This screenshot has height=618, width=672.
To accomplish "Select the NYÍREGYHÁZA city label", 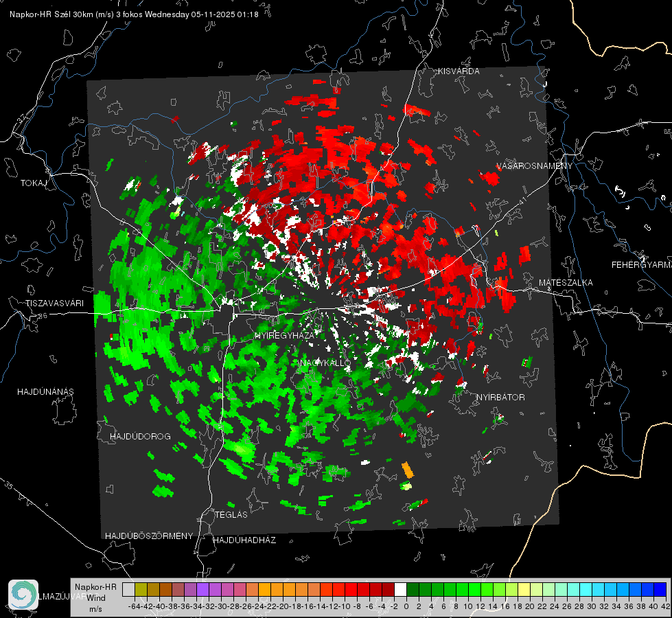I will click(x=285, y=335).
